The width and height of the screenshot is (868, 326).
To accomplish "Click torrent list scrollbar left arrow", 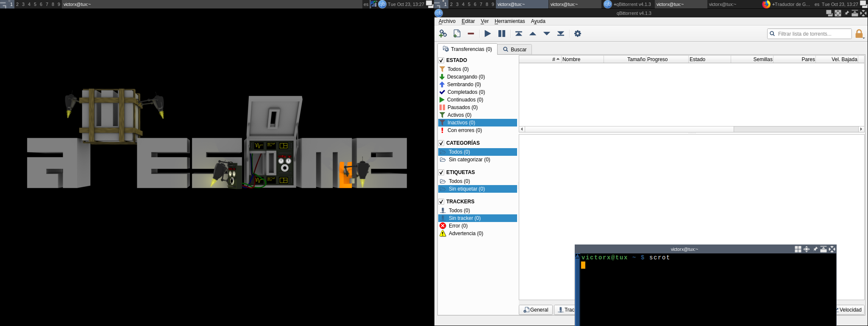I will [x=522, y=129].
